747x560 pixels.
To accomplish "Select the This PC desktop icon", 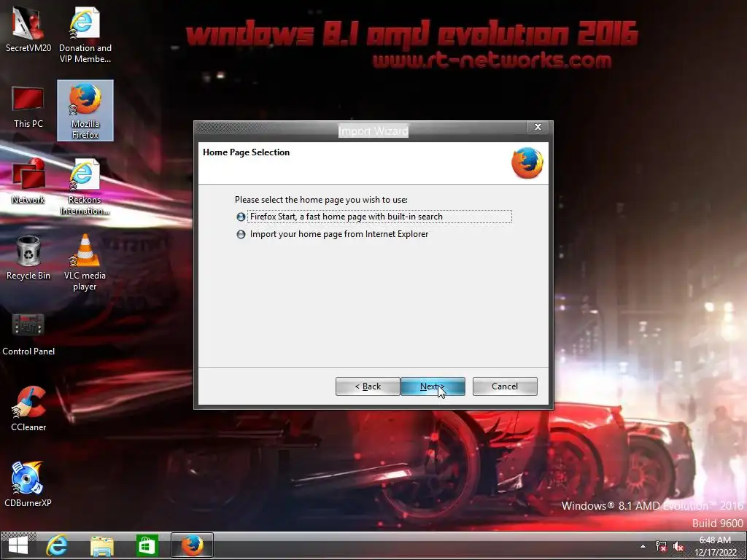I will (x=28, y=107).
